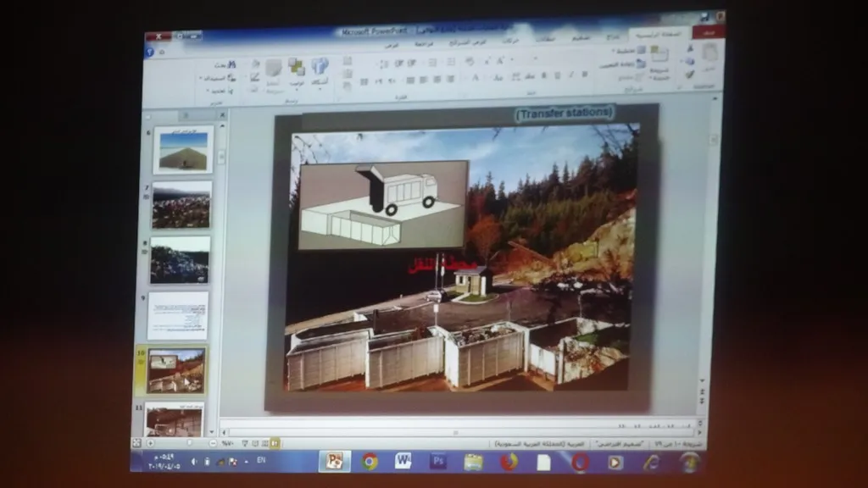Expand the Layout dropdown in Slides group

(629, 51)
